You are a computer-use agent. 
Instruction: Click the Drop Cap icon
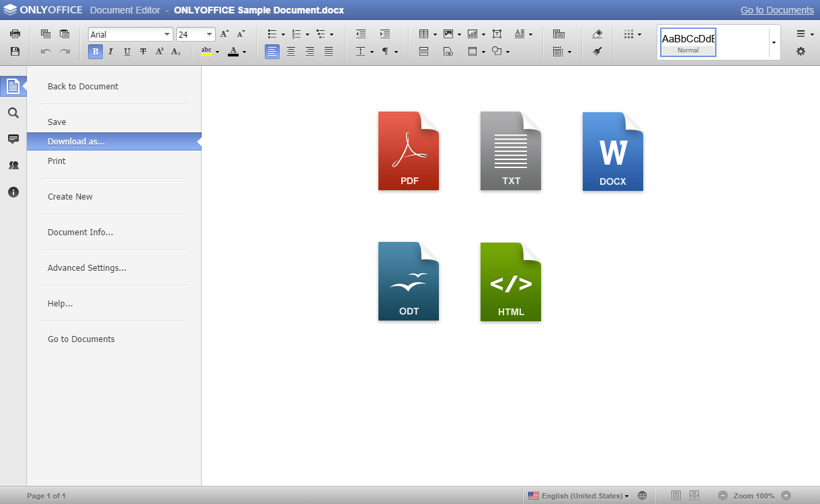(x=520, y=34)
